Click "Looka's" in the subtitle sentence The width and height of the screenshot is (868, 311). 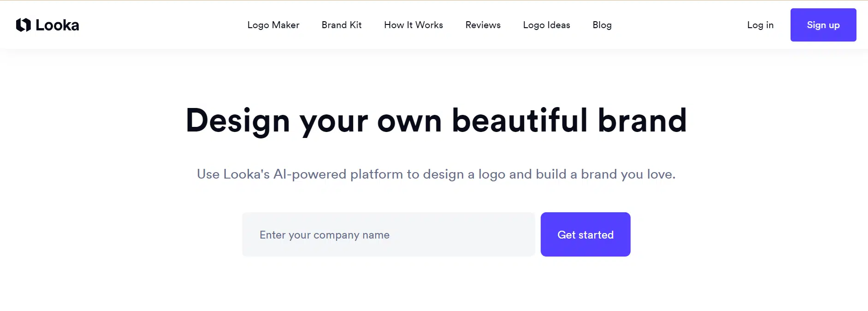[x=246, y=174]
